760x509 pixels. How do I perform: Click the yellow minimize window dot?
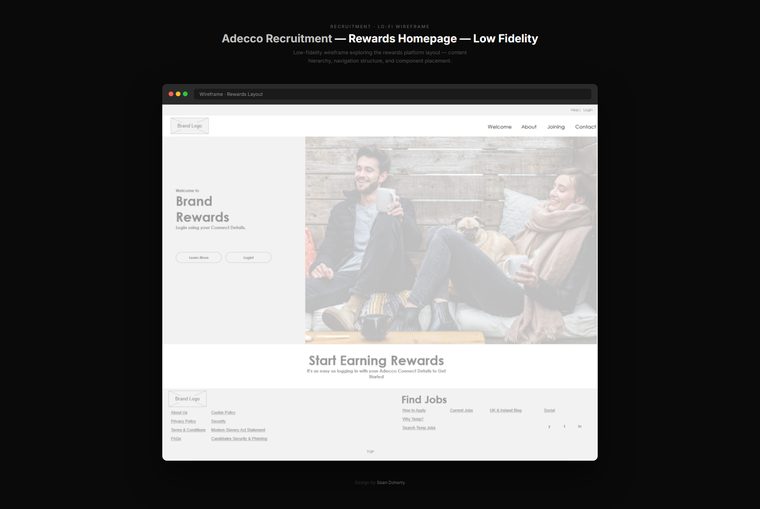click(178, 94)
